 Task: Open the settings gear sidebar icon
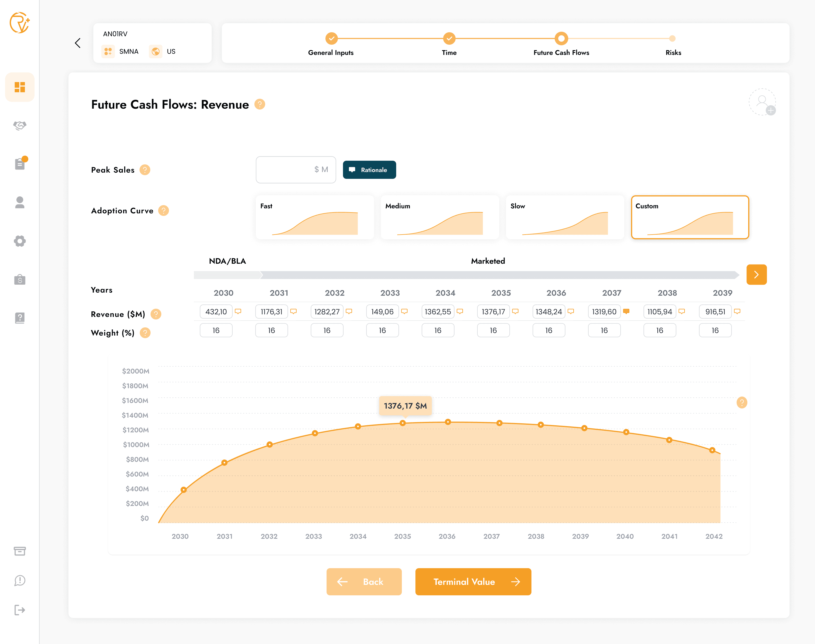click(20, 241)
